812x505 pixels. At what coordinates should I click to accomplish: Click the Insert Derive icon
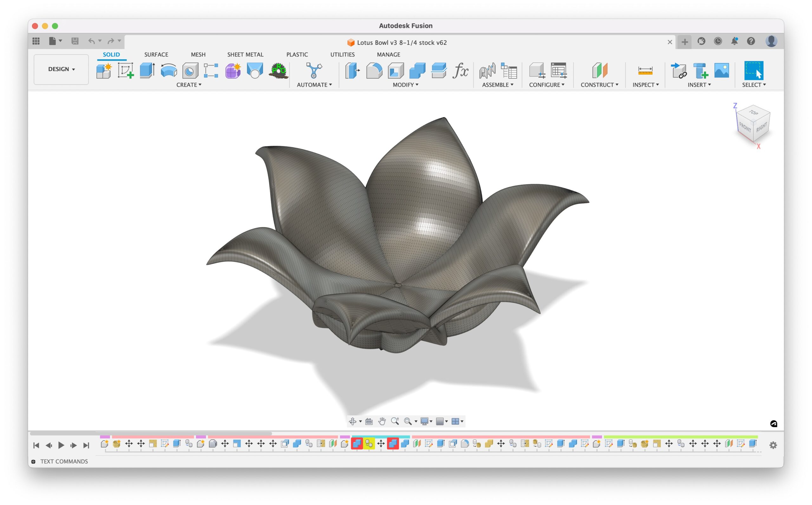point(678,70)
